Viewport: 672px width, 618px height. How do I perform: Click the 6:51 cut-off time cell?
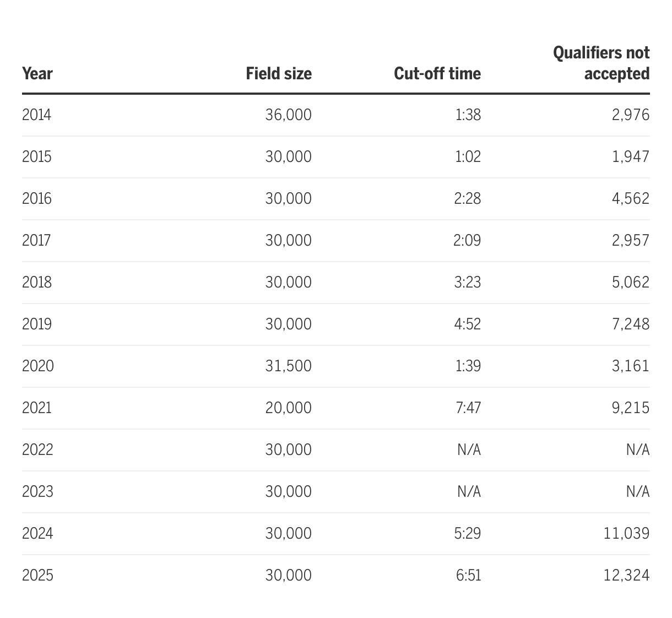pos(468,576)
